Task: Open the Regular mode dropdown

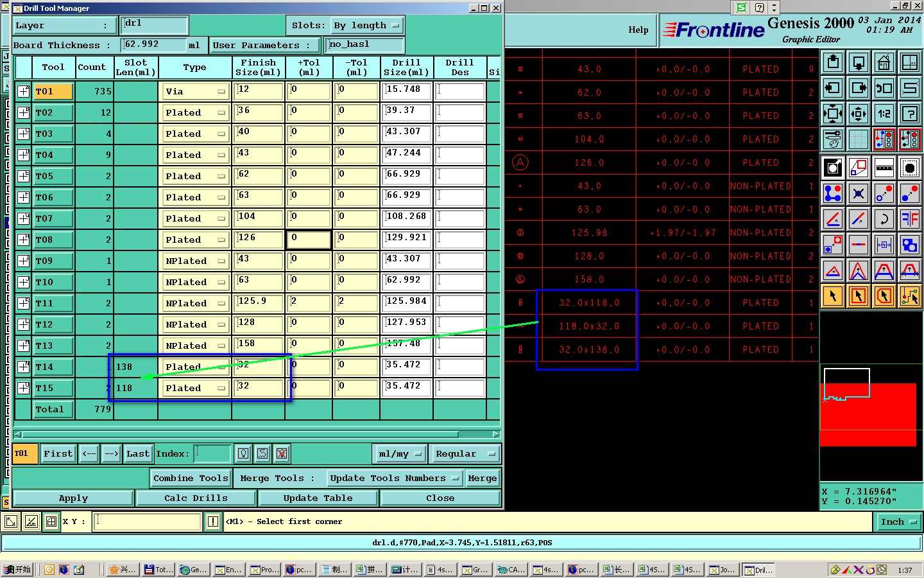Action: tap(466, 453)
